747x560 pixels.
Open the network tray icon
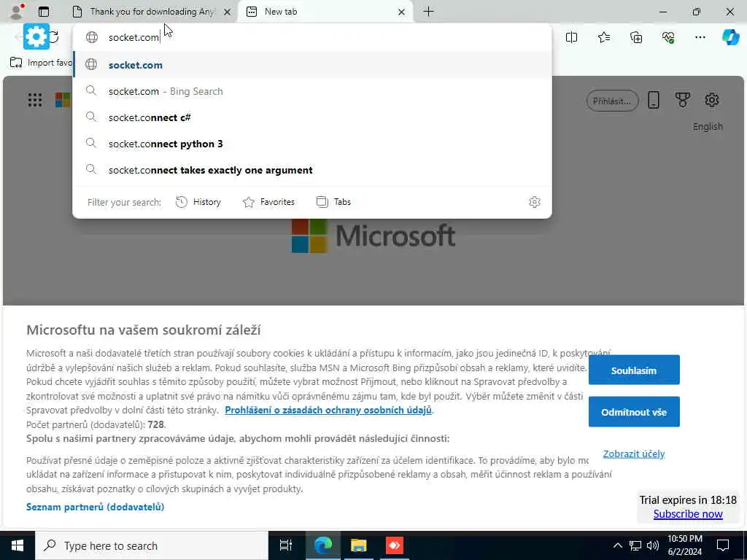click(635, 545)
